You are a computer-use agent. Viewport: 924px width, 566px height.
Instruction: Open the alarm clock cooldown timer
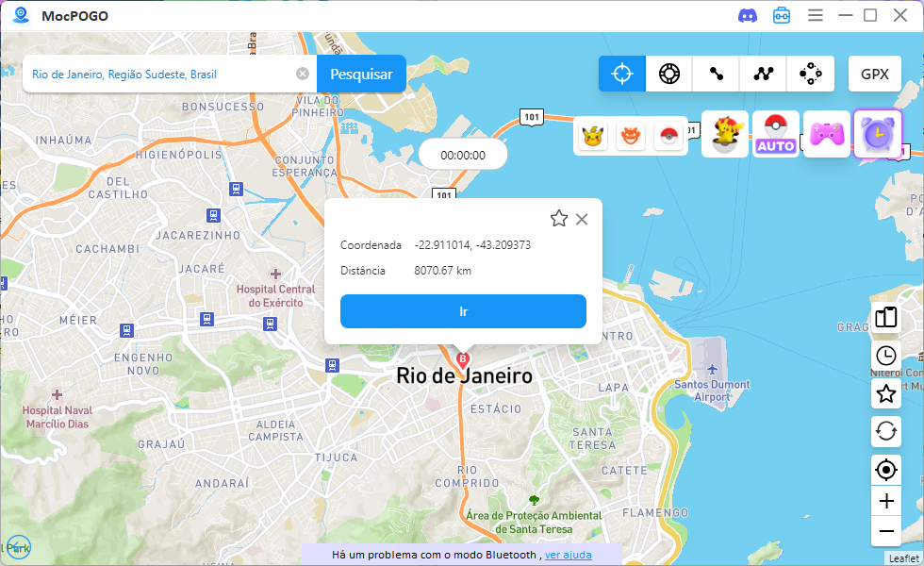(x=878, y=134)
